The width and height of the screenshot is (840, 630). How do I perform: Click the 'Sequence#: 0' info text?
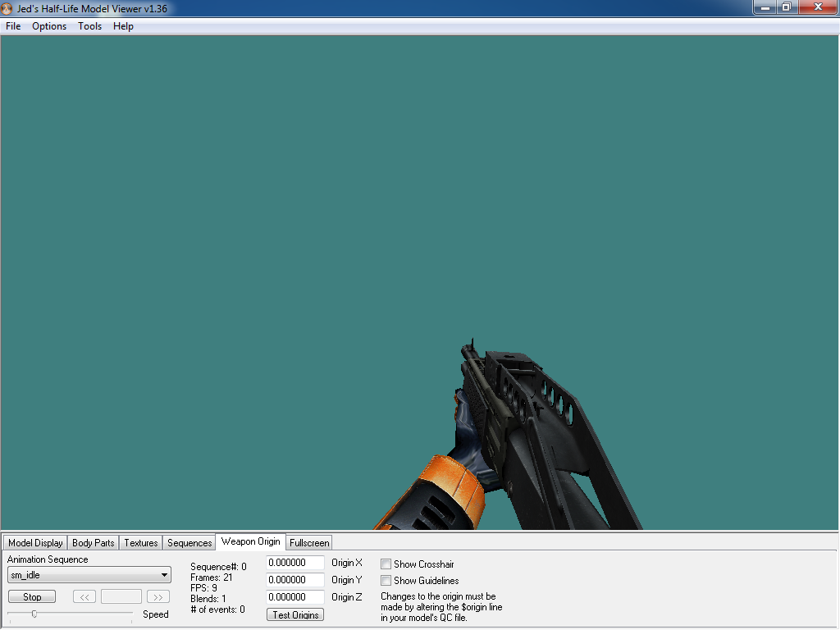pos(218,567)
